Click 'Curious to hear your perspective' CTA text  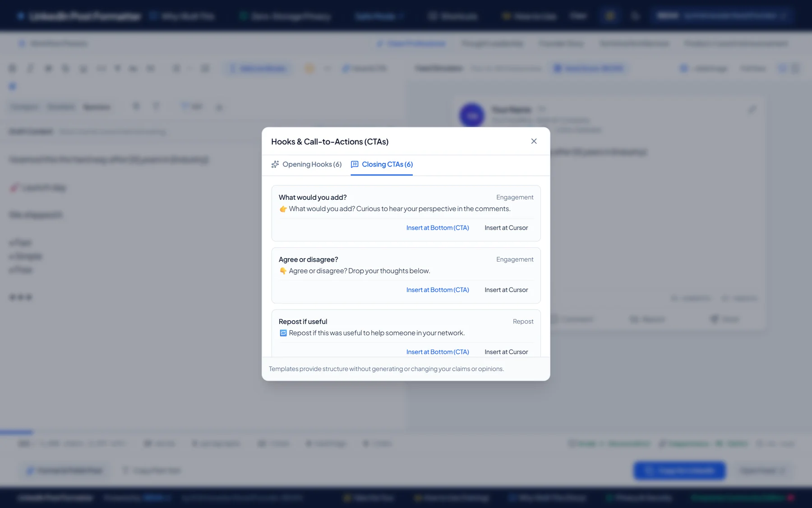tap(400, 209)
